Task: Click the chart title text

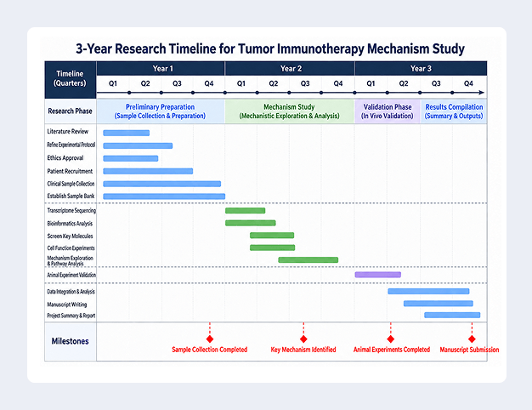Action: [x=270, y=48]
